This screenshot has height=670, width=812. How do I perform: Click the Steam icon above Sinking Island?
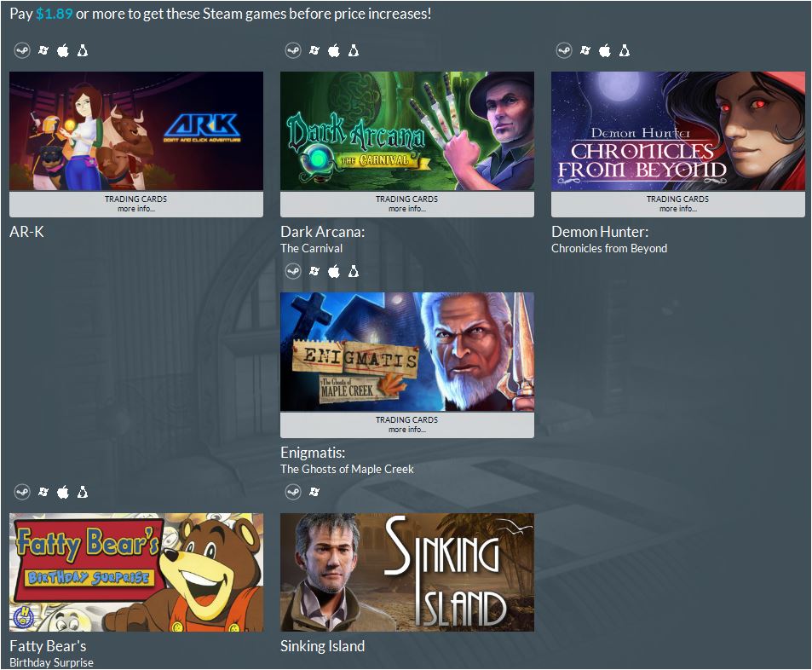[x=293, y=492]
